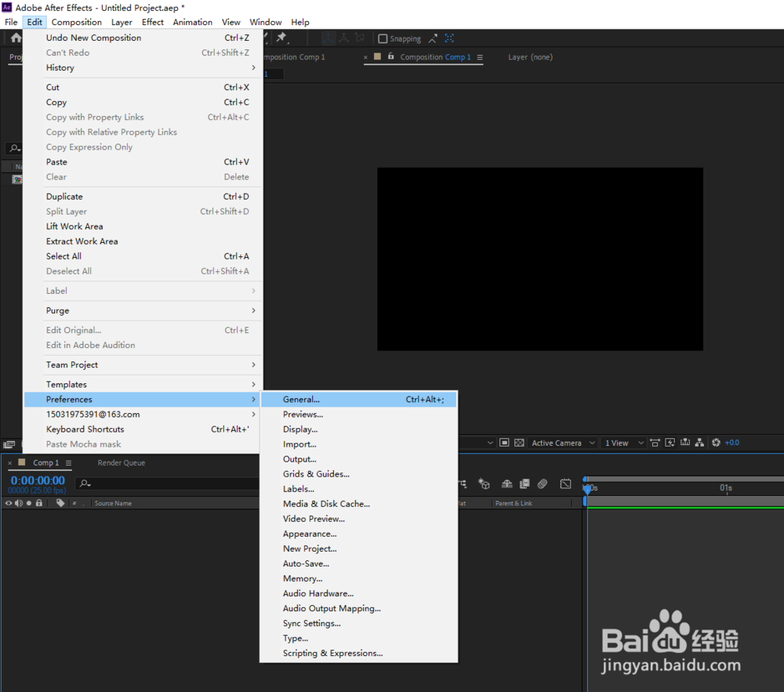The image size is (784, 692).
Task: Click the blue current-time indicator playhead
Action: click(587, 489)
